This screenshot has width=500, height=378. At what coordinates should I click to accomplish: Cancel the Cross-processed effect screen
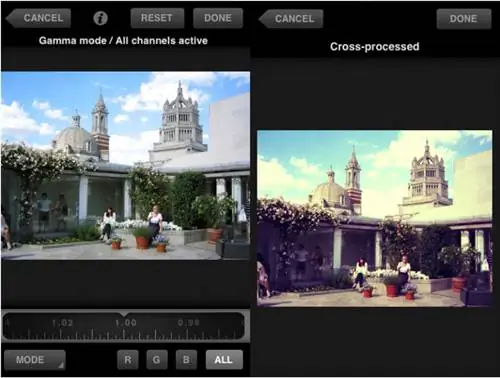(x=291, y=19)
